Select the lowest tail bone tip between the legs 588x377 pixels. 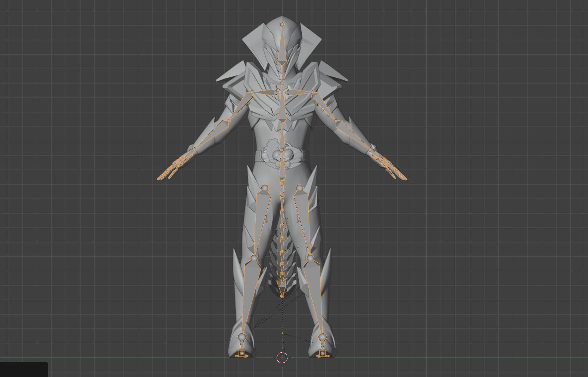tap(282, 296)
